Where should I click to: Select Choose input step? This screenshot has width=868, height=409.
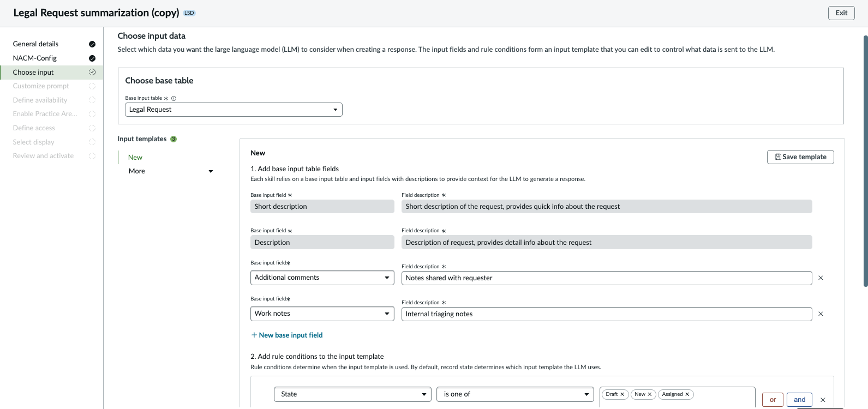[x=52, y=72]
